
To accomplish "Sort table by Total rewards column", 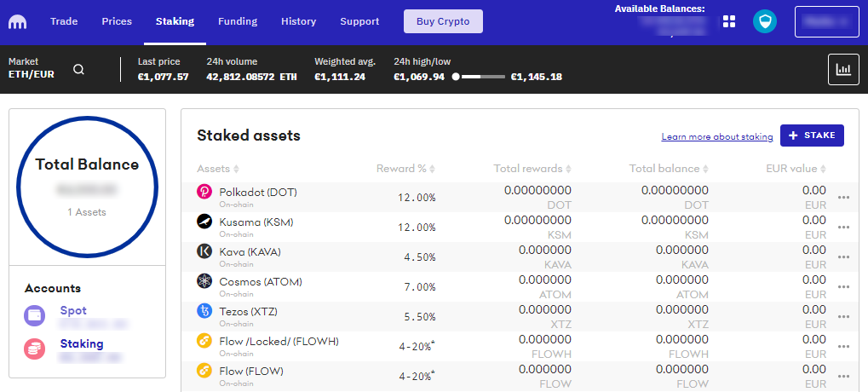I will pyautogui.click(x=532, y=169).
